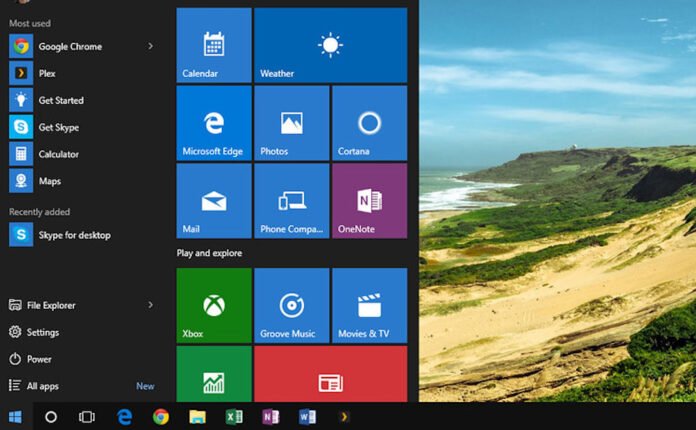Image resolution: width=696 pixels, height=430 pixels.
Task: Click the Windows Start button
Action: tap(16, 417)
